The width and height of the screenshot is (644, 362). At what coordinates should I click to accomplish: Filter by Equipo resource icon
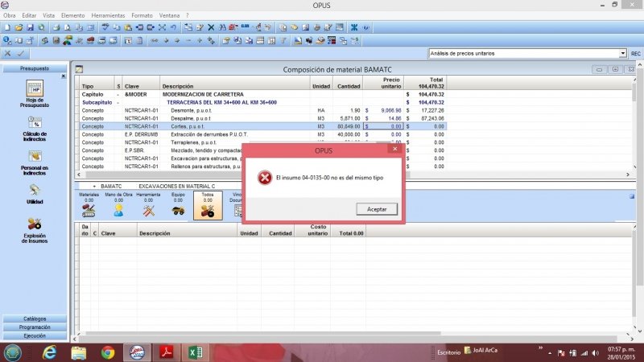(179, 208)
